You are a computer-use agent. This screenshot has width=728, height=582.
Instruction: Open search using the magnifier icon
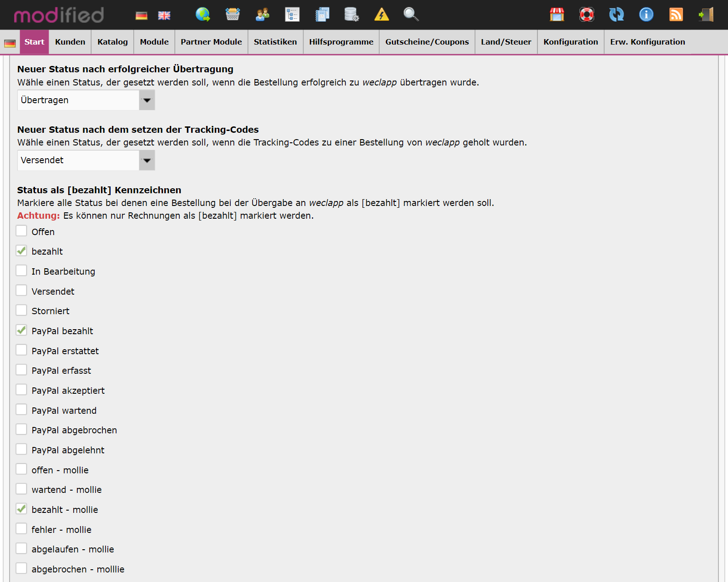410,15
